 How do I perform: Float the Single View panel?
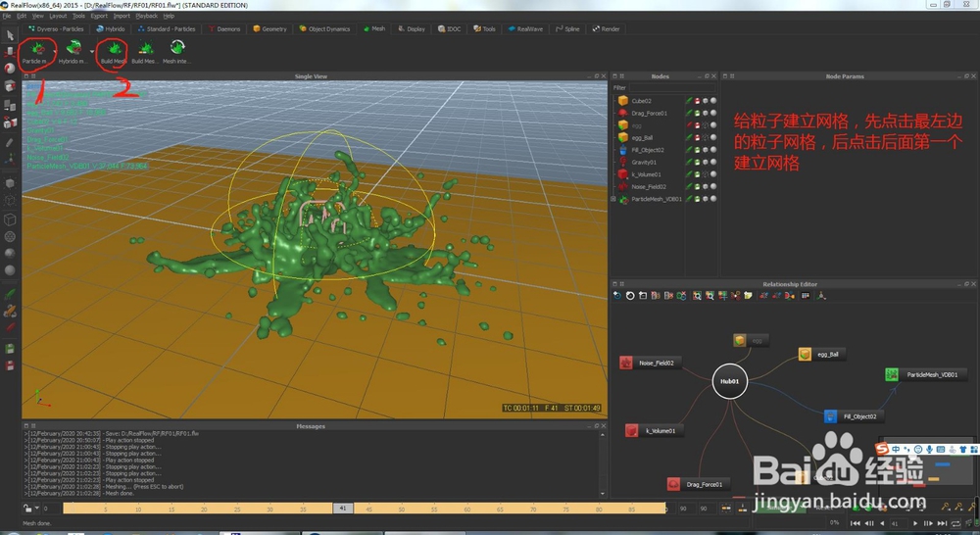[596, 76]
